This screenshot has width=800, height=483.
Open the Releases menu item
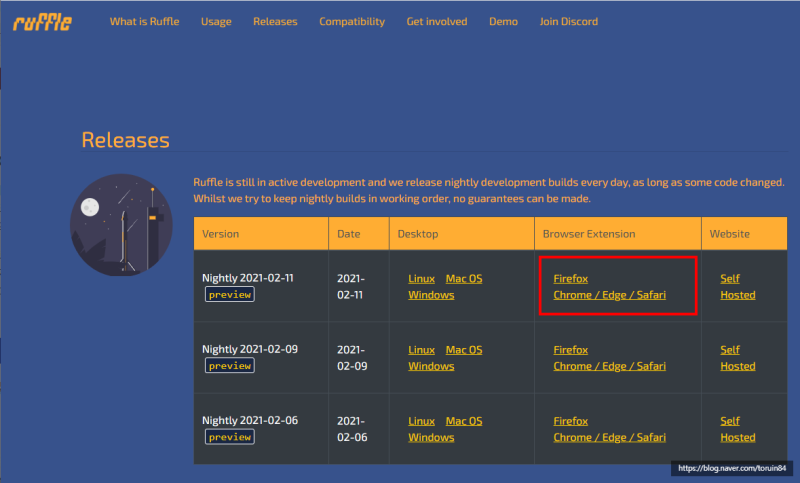(275, 21)
